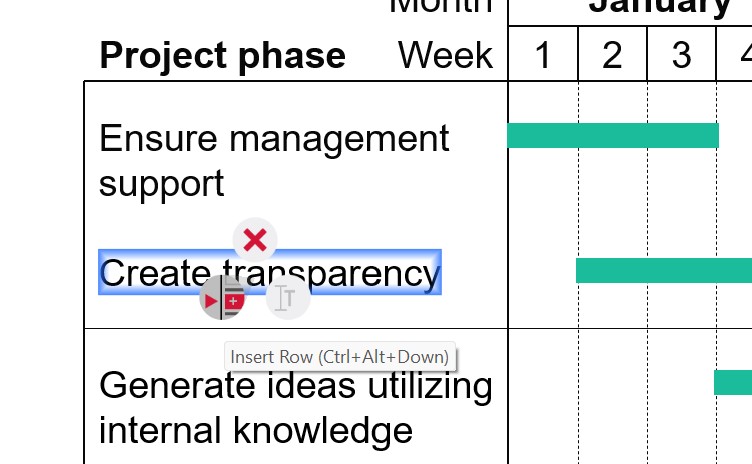
Task: Select the 'Generate ideas' Gantt bar
Action: pyautogui.click(x=733, y=382)
